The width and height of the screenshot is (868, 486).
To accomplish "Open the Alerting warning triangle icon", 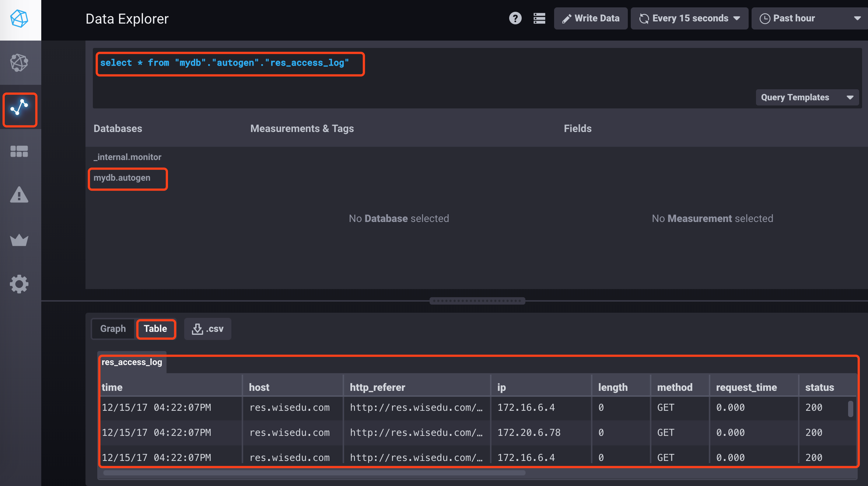I will pyautogui.click(x=19, y=195).
